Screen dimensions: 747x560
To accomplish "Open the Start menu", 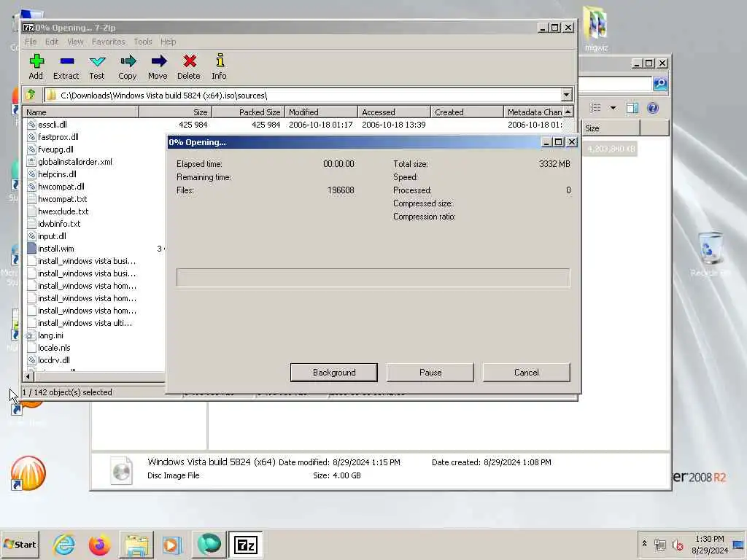I will pos(20,544).
